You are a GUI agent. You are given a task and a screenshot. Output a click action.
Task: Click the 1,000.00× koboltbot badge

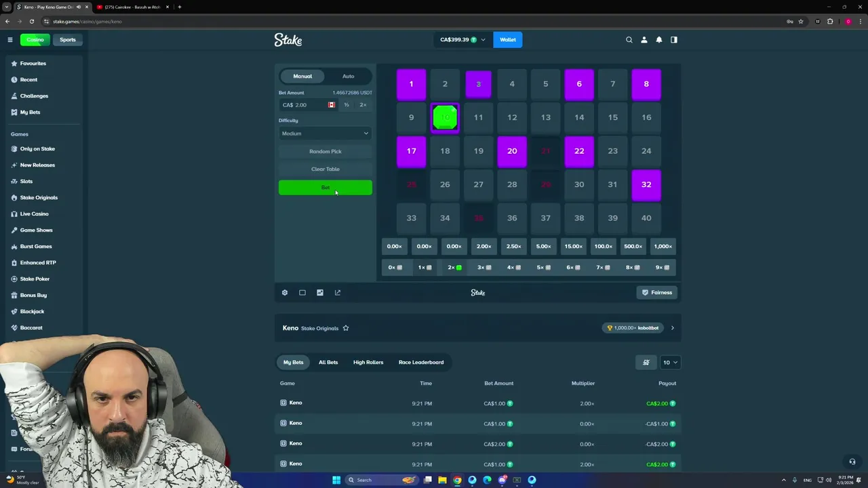coord(633,328)
